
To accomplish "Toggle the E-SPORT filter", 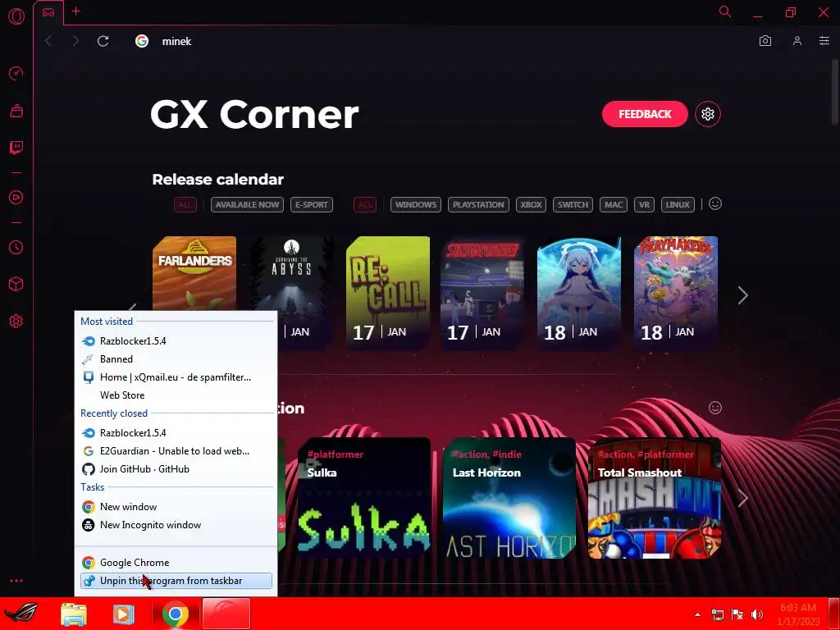I will point(312,204).
